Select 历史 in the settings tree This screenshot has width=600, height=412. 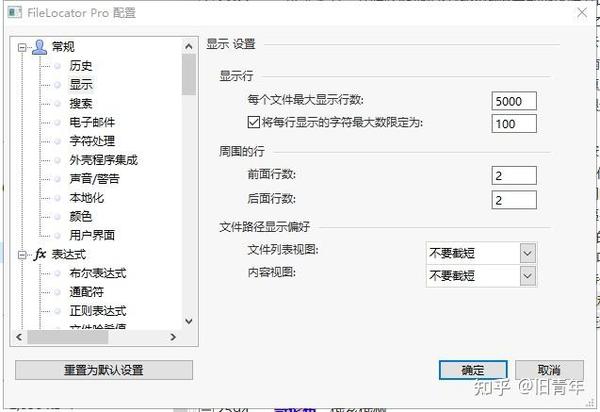coord(81,66)
